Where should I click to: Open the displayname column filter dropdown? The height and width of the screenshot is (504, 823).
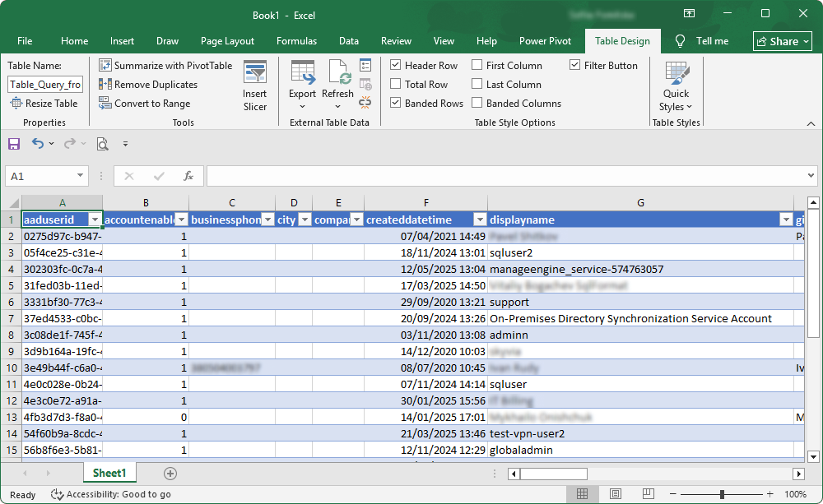click(x=787, y=220)
